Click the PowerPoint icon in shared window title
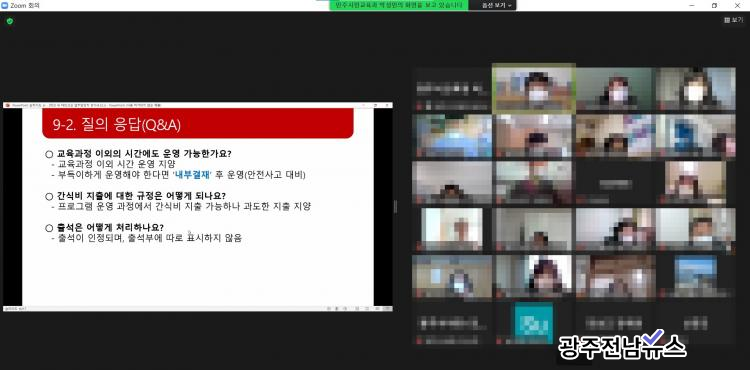The height and width of the screenshot is (370, 750). click(7, 105)
